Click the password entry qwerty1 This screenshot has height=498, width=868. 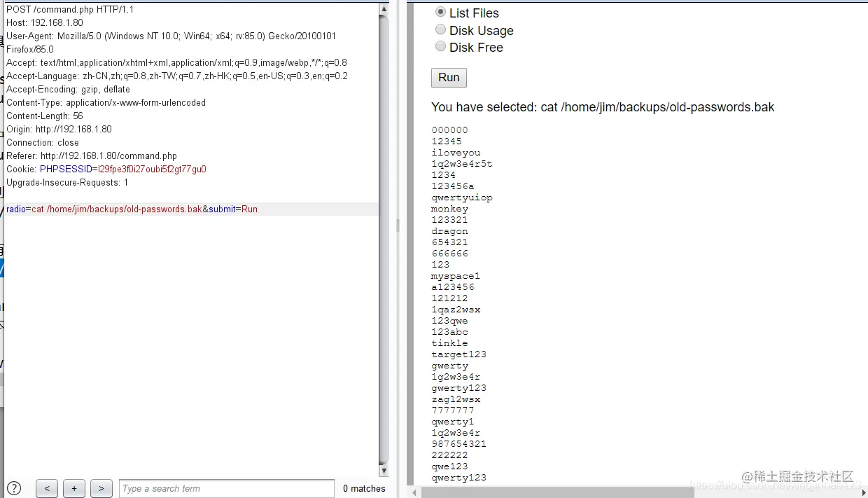453,422
